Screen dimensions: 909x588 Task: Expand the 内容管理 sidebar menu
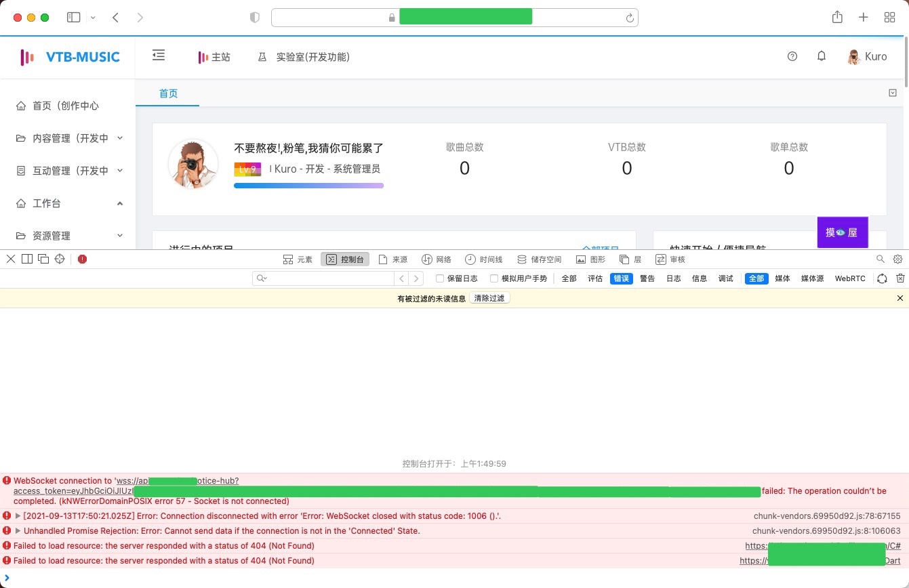tap(68, 138)
